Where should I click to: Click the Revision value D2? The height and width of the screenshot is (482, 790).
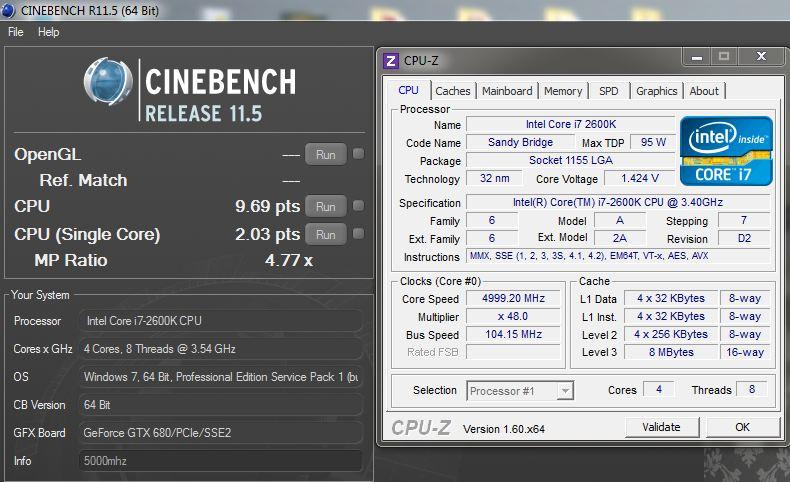744,238
